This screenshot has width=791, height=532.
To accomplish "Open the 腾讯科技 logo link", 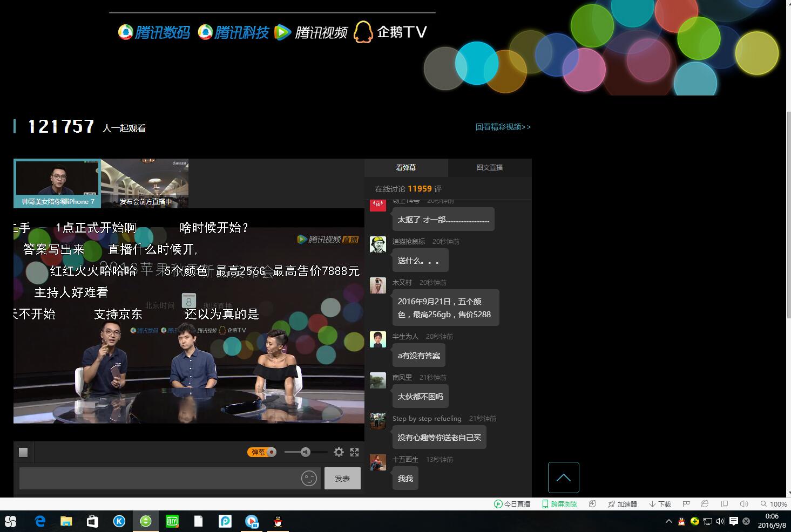I will (233, 32).
